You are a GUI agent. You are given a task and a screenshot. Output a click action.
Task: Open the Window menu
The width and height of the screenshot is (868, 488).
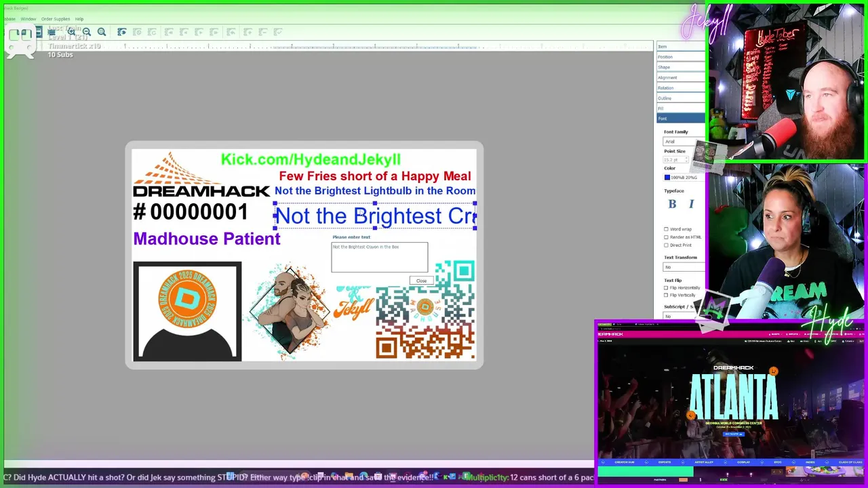coord(28,19)
